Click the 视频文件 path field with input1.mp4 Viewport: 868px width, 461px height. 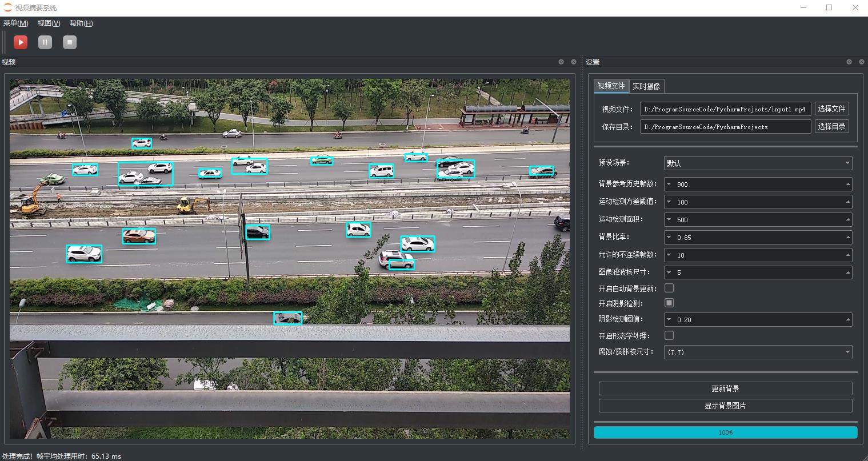[725, 109]
